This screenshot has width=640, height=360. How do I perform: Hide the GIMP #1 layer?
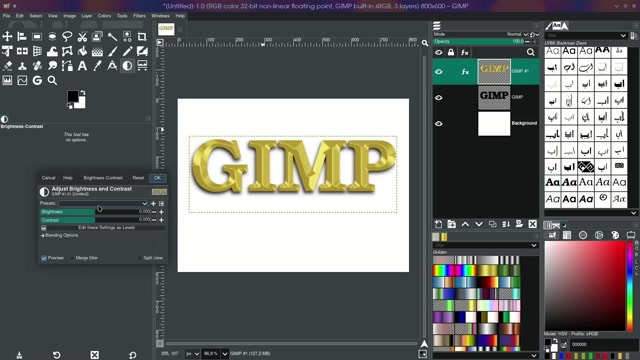pos(439,71)
